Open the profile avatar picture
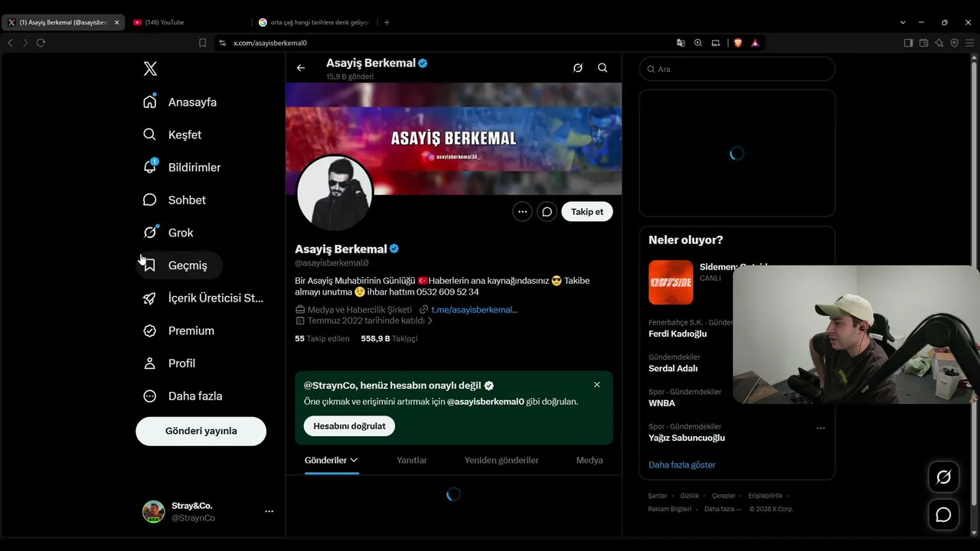The image size is (980, 551). 335,193
